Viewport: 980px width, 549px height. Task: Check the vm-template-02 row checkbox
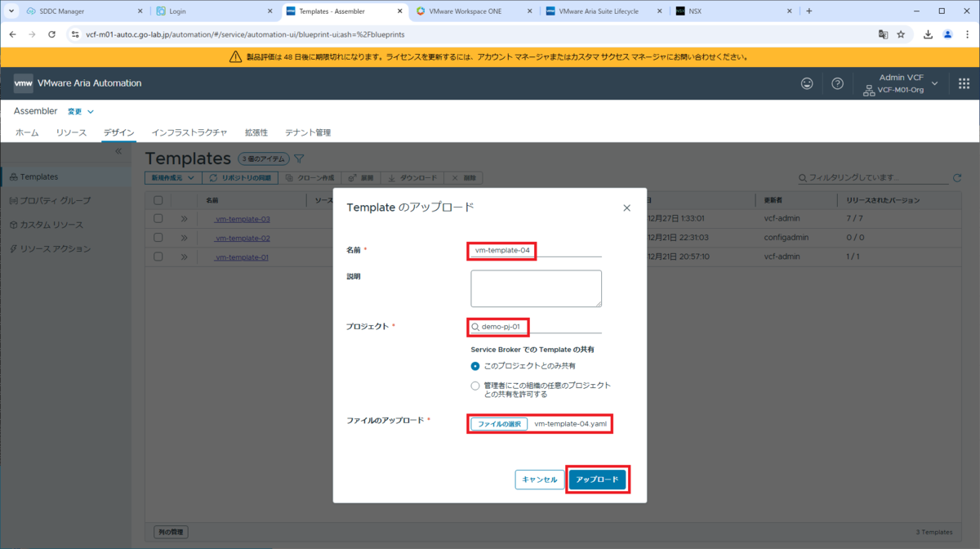158,238
